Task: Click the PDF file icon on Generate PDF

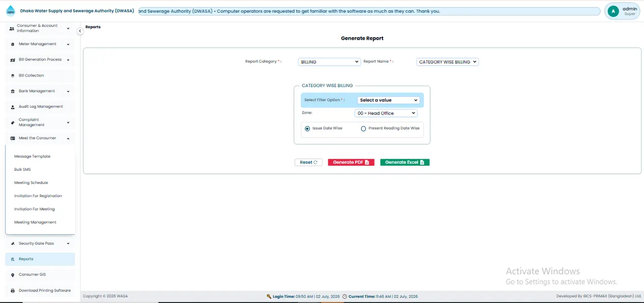Action: tap(367, 162)
